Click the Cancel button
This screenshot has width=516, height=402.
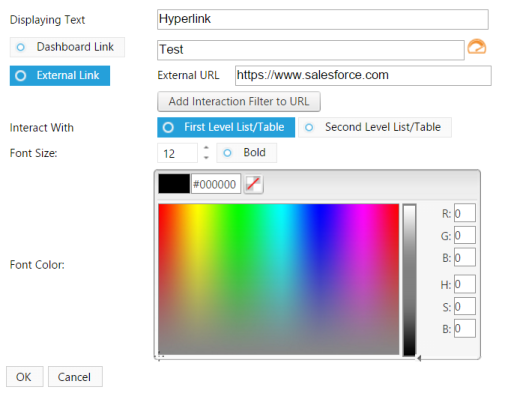pyautogui.click(x=75, y=377)
